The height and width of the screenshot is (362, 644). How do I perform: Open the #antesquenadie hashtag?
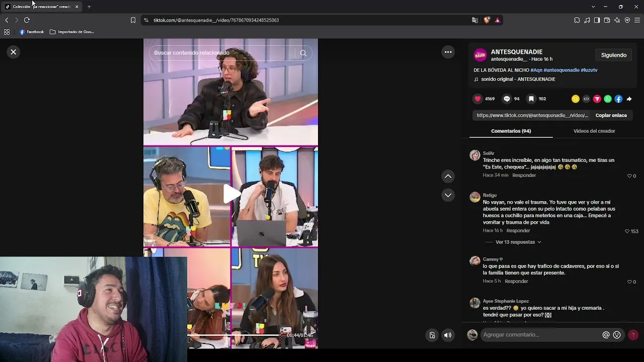point(561,70)
